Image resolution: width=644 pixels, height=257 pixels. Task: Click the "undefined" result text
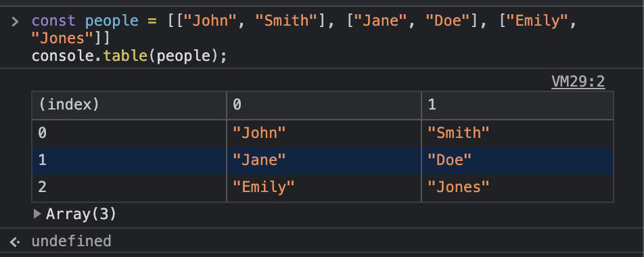(72, 241)
